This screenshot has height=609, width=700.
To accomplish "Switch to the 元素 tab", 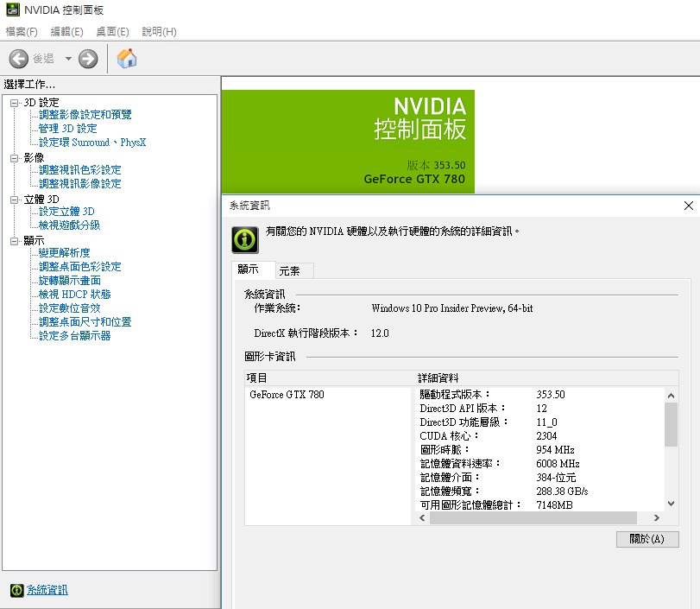I will pos(293,270).
